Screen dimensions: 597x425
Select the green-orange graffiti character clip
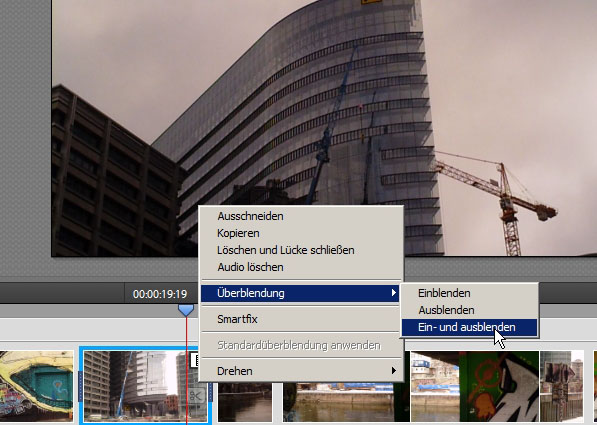[x=499, y=386]
